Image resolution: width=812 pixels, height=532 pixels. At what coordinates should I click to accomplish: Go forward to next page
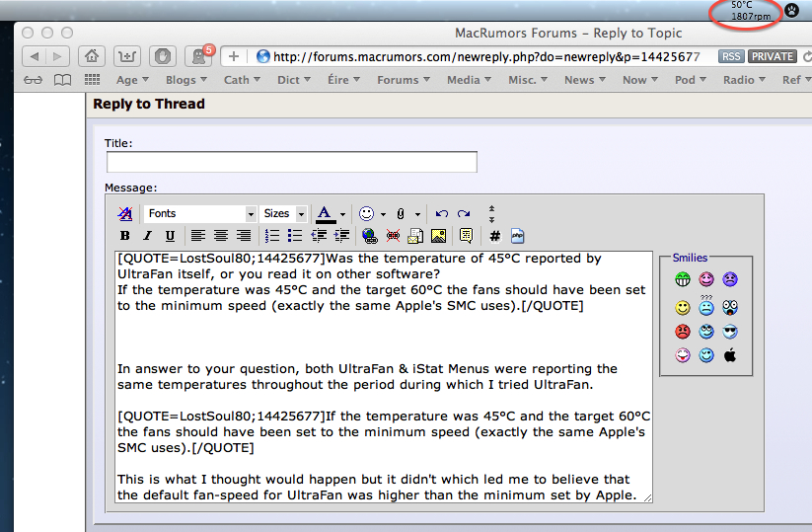(x=57, y=56)
